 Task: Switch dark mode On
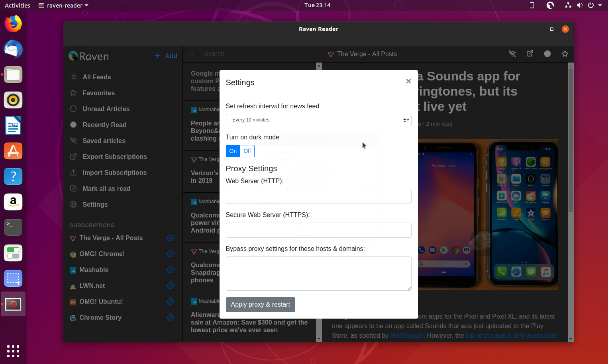(233, 151)
